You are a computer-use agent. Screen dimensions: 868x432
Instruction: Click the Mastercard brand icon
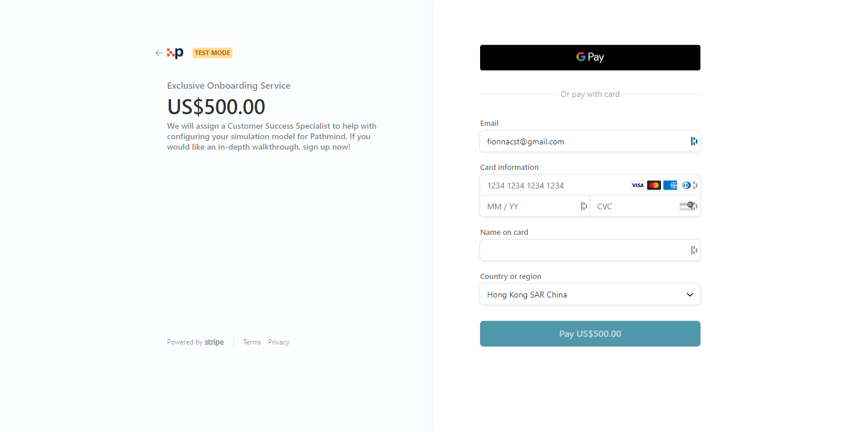654,186
